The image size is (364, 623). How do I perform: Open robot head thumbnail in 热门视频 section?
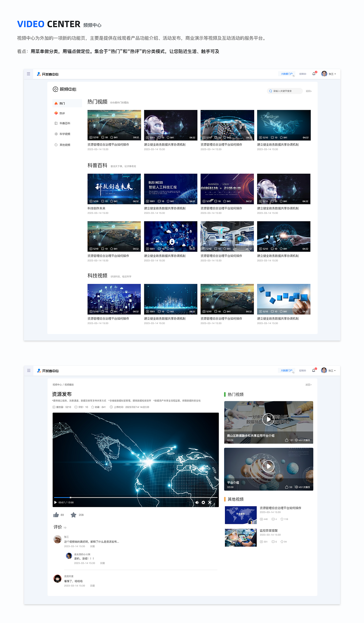point(171,125)
